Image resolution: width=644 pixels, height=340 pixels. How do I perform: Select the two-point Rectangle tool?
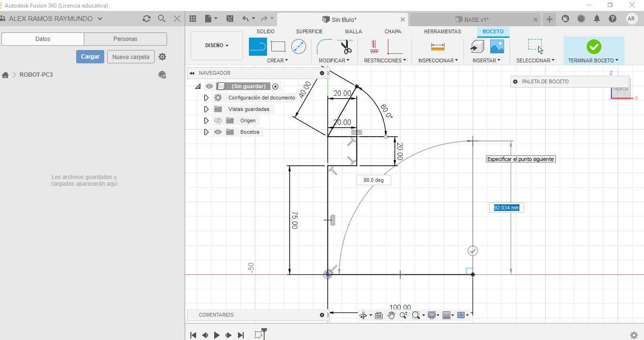(278, 47)
